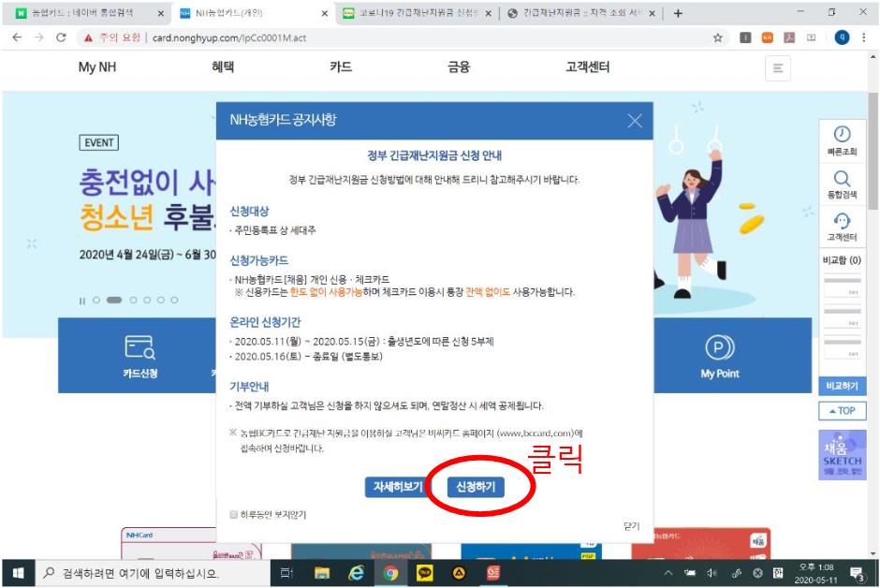Click the browser back arrow
Screen dimensions: 880x588
point(18,37)
